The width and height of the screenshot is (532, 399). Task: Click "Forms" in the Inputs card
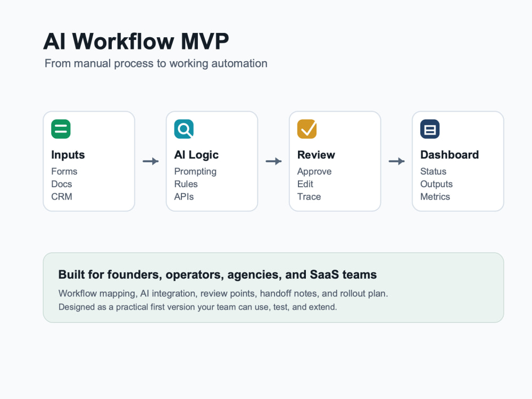click(x=64, y=171)
